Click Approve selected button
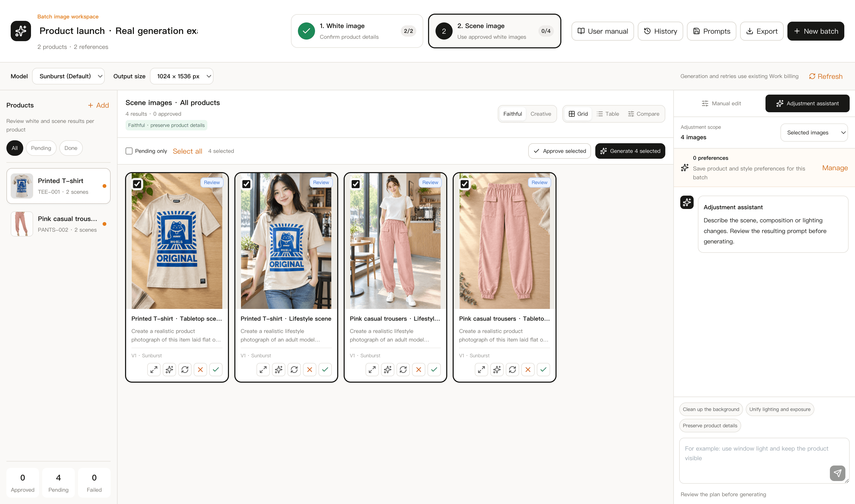The image size is (855, 504). [x=559, y=151]
